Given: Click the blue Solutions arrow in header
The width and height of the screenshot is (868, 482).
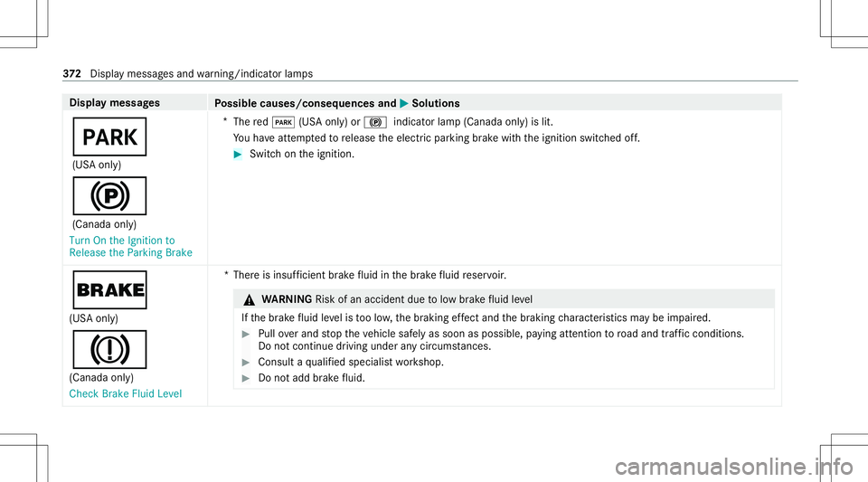Looking at the screenshot, I should tap(404, 103).
